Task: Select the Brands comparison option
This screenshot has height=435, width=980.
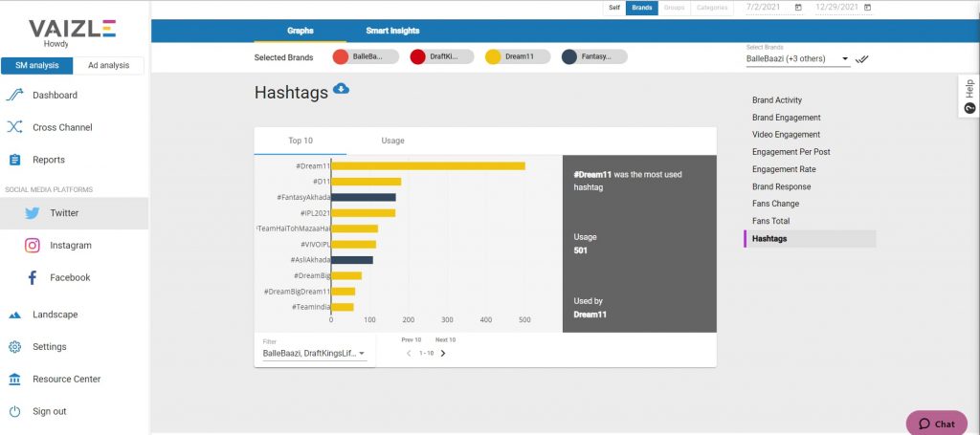Action: (642, 8)
